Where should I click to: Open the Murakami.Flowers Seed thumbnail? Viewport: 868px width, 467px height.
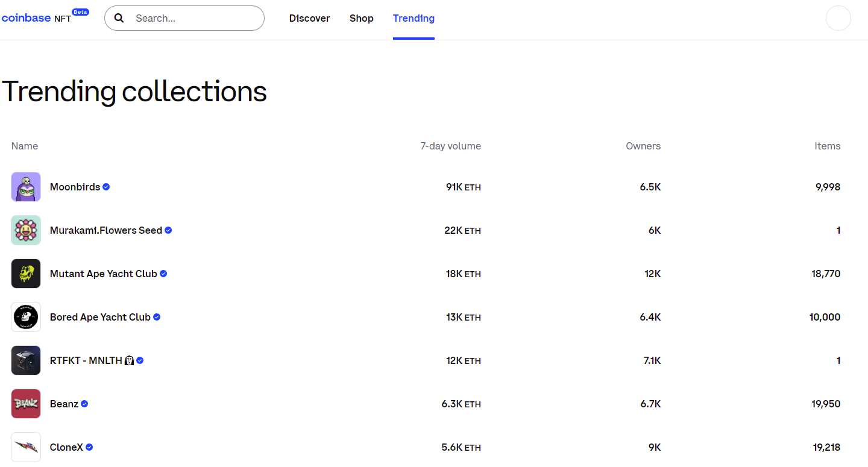[26, 230]
